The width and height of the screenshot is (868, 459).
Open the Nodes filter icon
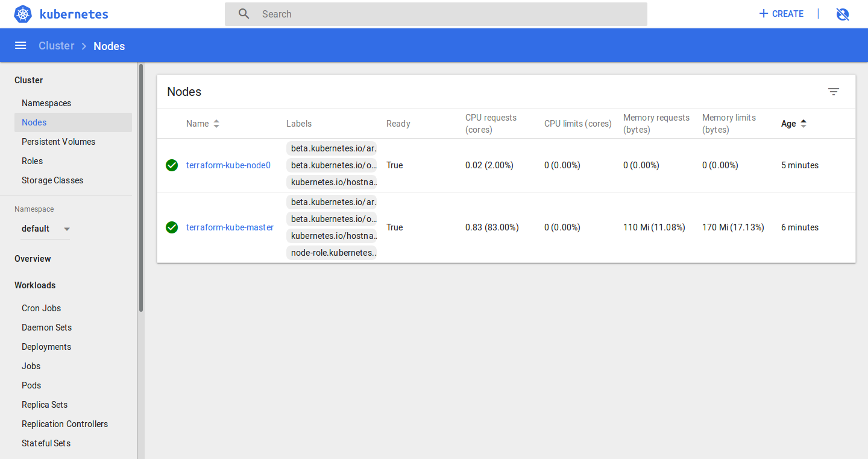834,92
